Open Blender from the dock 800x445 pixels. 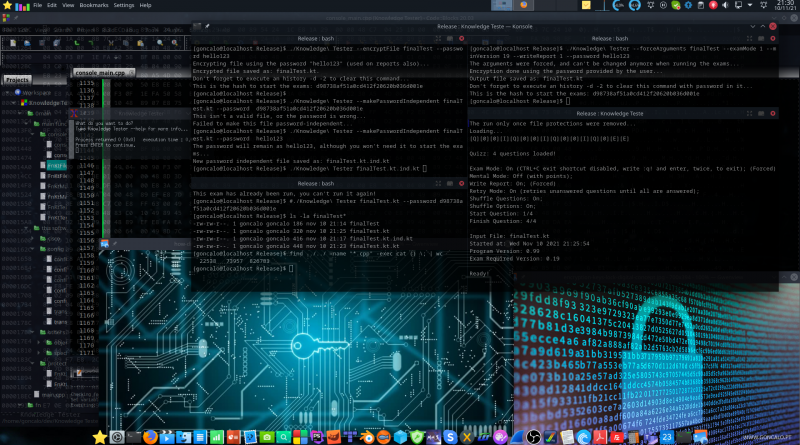point(369,437)
